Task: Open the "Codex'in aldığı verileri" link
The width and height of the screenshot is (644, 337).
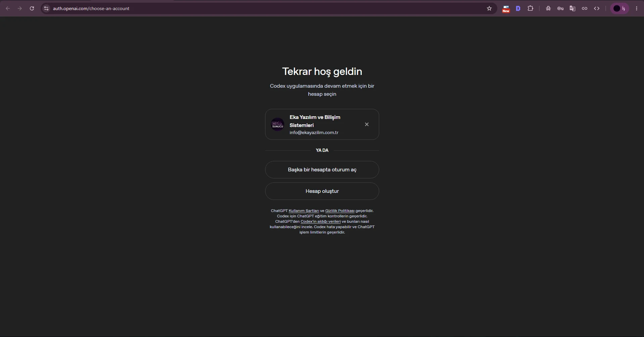Action: pos(320,222)
